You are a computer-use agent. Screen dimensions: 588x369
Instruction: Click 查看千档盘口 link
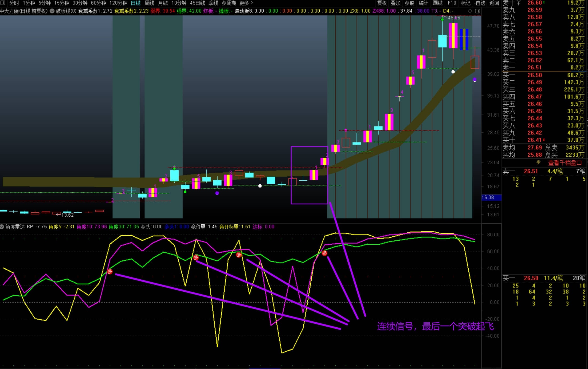565,163
